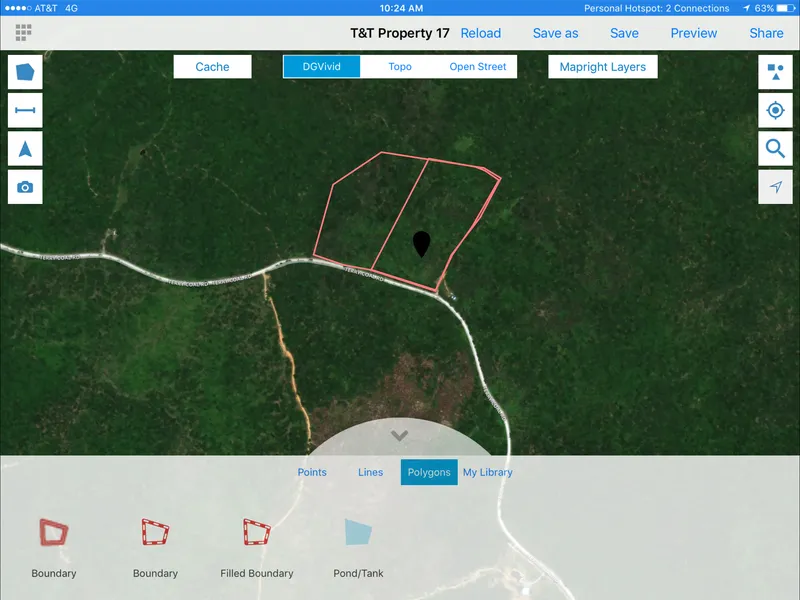Image resolution: width=800 pixels, height=600 pixels.
Task: Open the Cache options
Action: click(x=212, y=67)
